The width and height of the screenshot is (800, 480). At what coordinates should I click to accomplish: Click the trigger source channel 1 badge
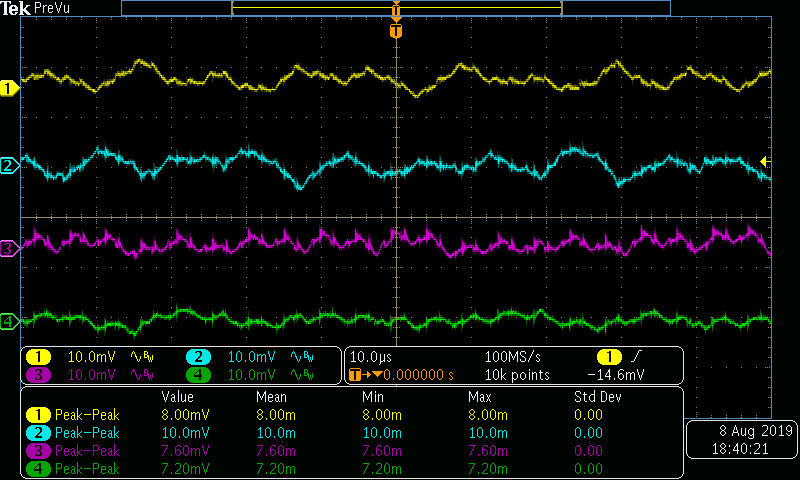[609, 357]
